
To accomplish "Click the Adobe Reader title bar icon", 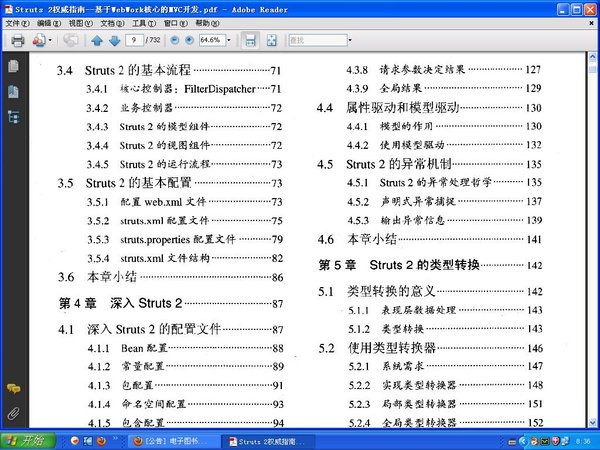I will (8, 9).
